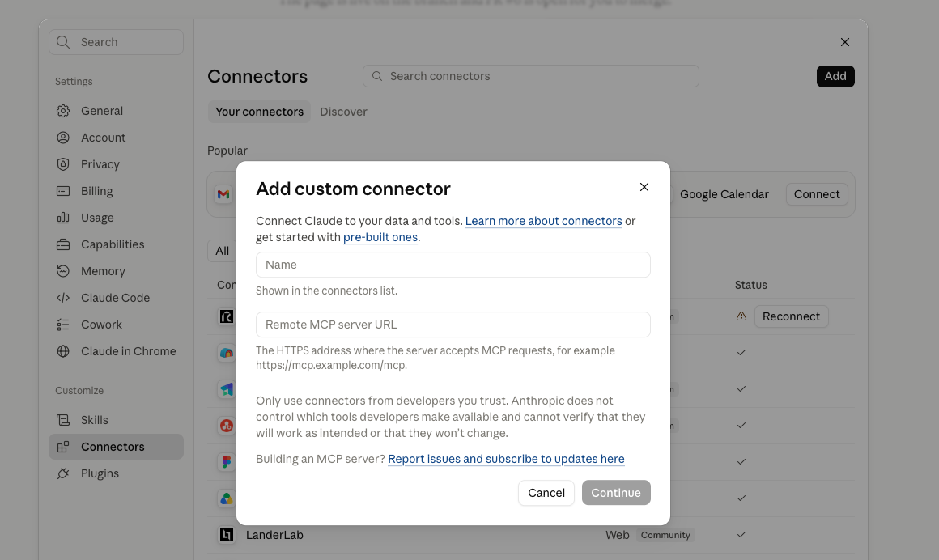939x560 pixels.
Task: Open the pre-built ones link
Action: tap(380, 237)
